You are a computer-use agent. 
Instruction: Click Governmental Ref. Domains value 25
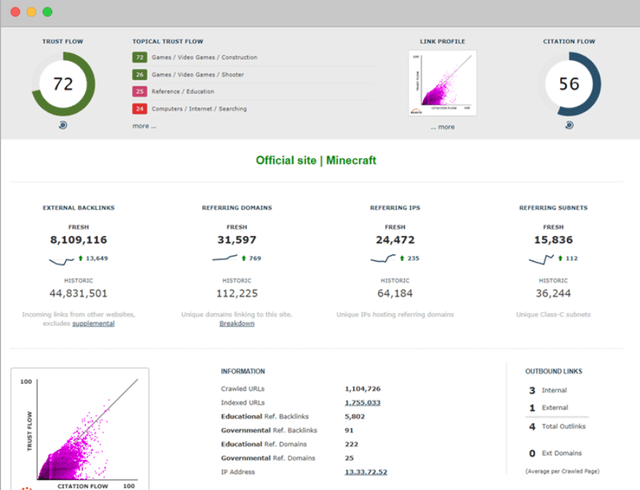click(349, 458)
